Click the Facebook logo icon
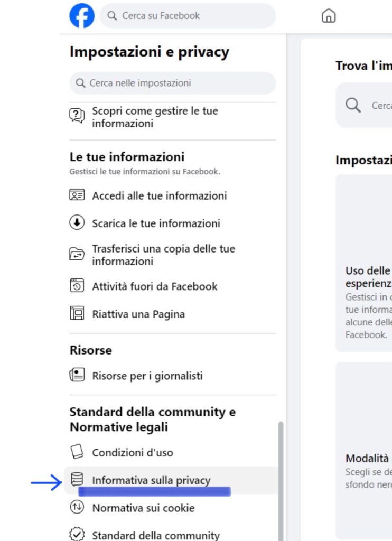The image size is (392, 541). (82, 16)
